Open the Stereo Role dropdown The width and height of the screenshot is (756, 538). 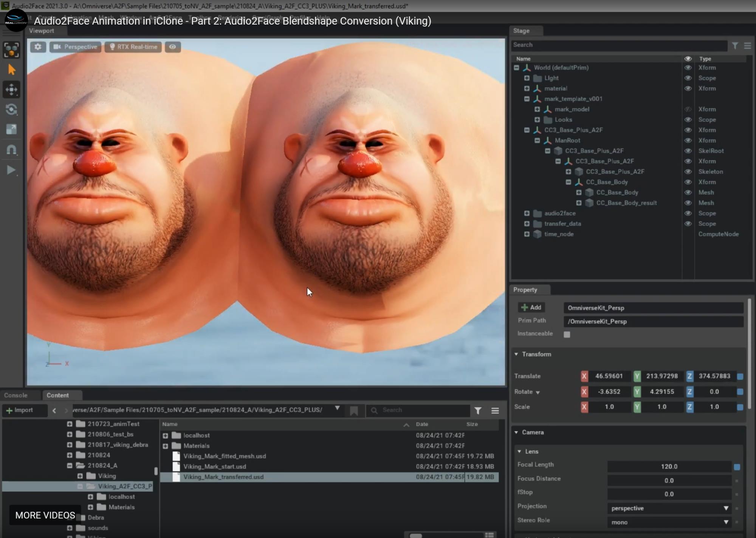coord(669,522)
